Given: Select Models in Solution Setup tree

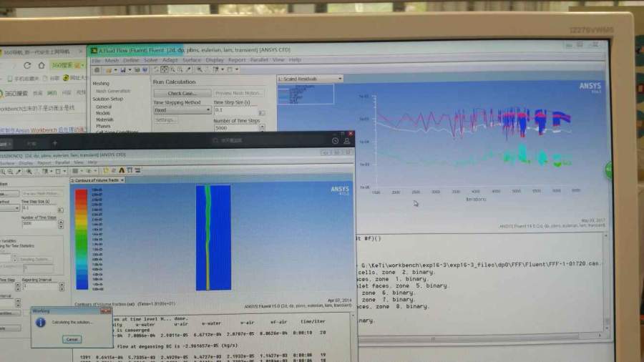Looking at the screenshot, I should point(103,113).
